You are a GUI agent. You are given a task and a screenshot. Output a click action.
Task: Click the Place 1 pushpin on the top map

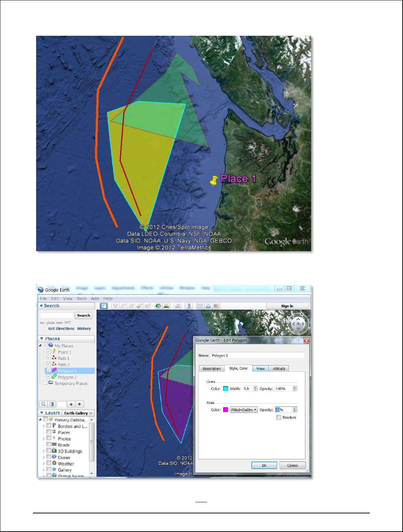214,180
